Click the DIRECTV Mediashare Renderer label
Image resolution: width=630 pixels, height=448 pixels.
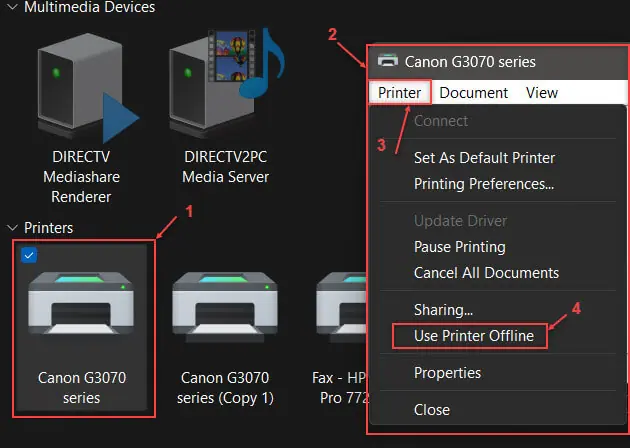pyautogui.click(x=81, y=177)
